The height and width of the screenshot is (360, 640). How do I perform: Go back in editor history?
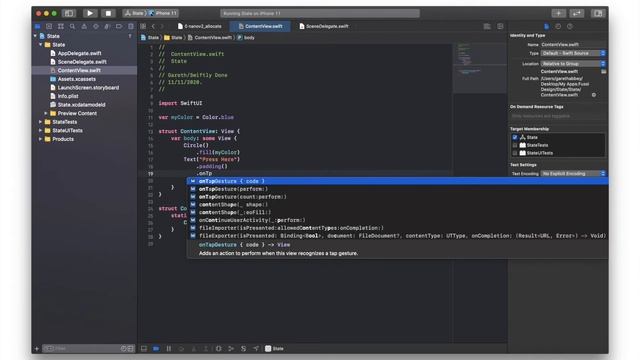pos(153,26)
